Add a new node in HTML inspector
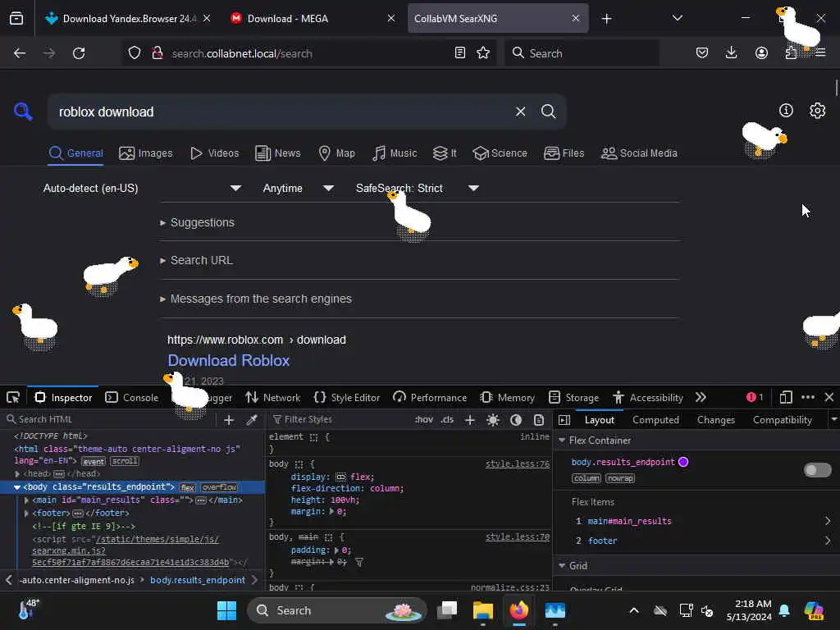Image resolution: width=840 pixels, height=630 pixels. pyautogui.click(x=229, y=420)
